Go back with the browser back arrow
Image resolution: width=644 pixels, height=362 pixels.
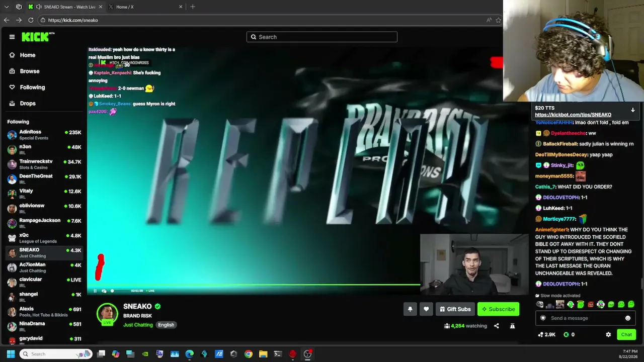tap(7, 20)
